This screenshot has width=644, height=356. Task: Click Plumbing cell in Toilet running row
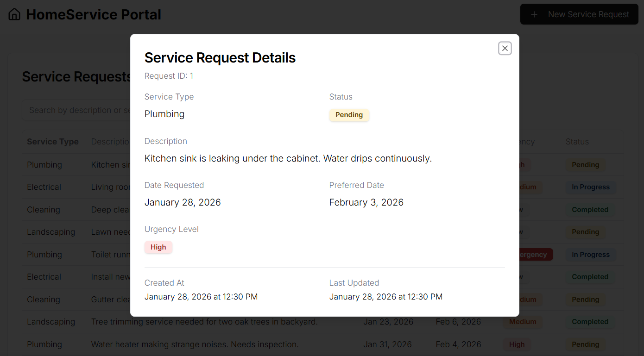pos(44,255)
